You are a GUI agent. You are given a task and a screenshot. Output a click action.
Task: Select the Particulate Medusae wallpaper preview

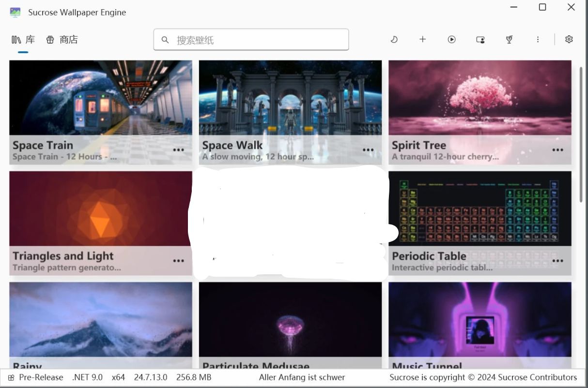[x=290, y=319]
